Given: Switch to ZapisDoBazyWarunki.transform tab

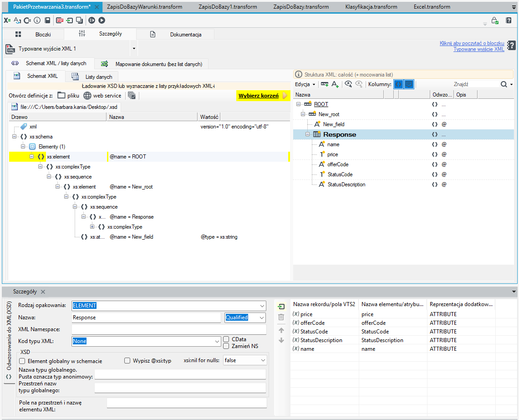Looking at the screenshot, I should 145,7.
